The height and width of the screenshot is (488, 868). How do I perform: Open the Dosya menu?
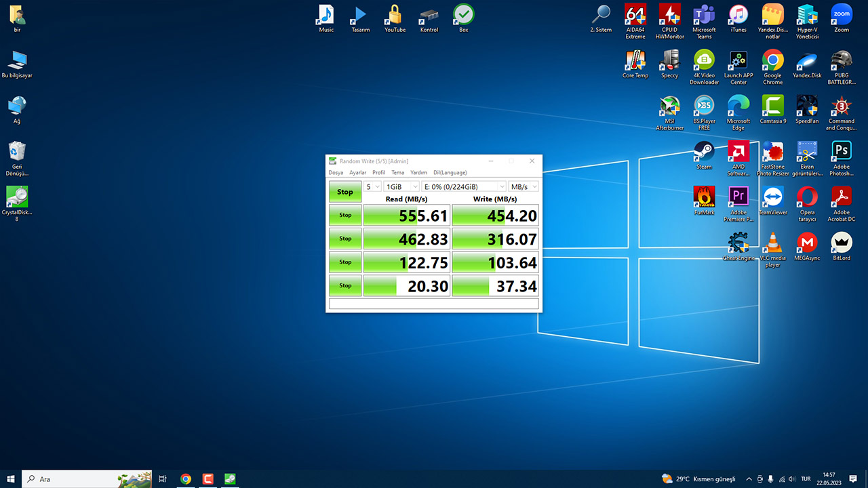(336, 173)
